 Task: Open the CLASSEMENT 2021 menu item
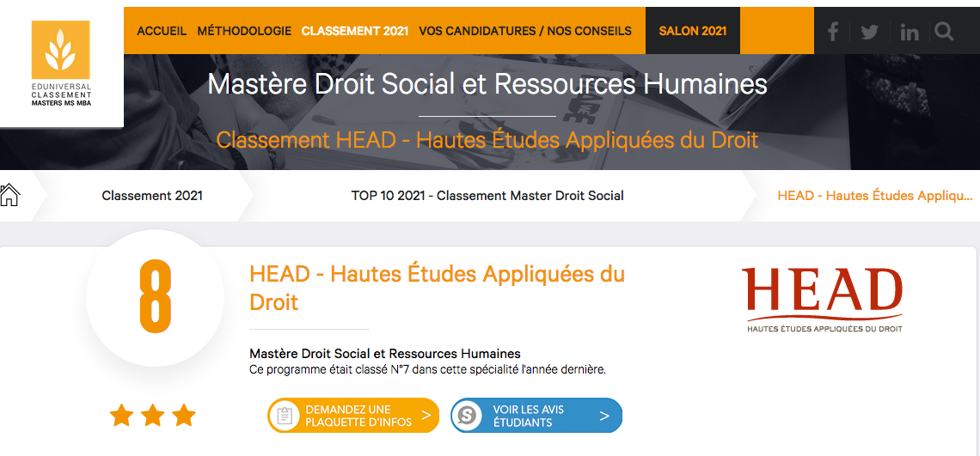pos(355,31)
